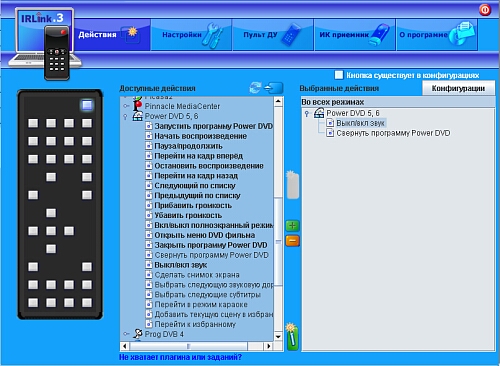Collapse Power DVD 5, 6 in selected actions
The width and height of the screenshot is (500, 366).
tap(307, 114)
